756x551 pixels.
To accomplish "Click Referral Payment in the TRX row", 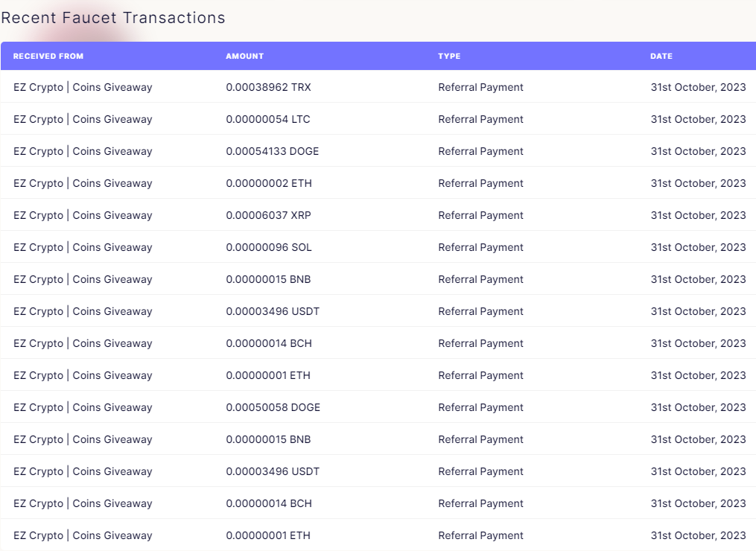I will [480, 87].
